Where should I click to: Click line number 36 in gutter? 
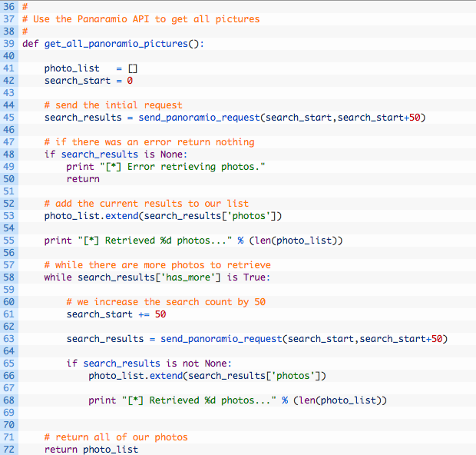(8, 7)
